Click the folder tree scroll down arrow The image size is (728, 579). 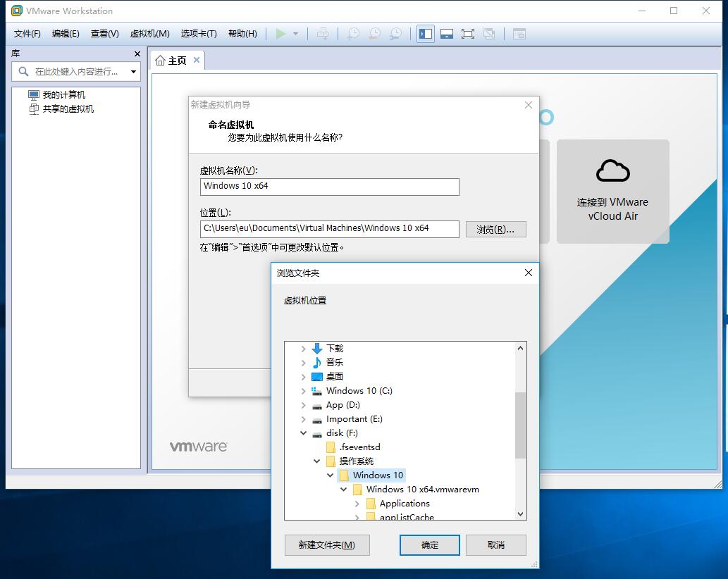(x=521, y=513)
